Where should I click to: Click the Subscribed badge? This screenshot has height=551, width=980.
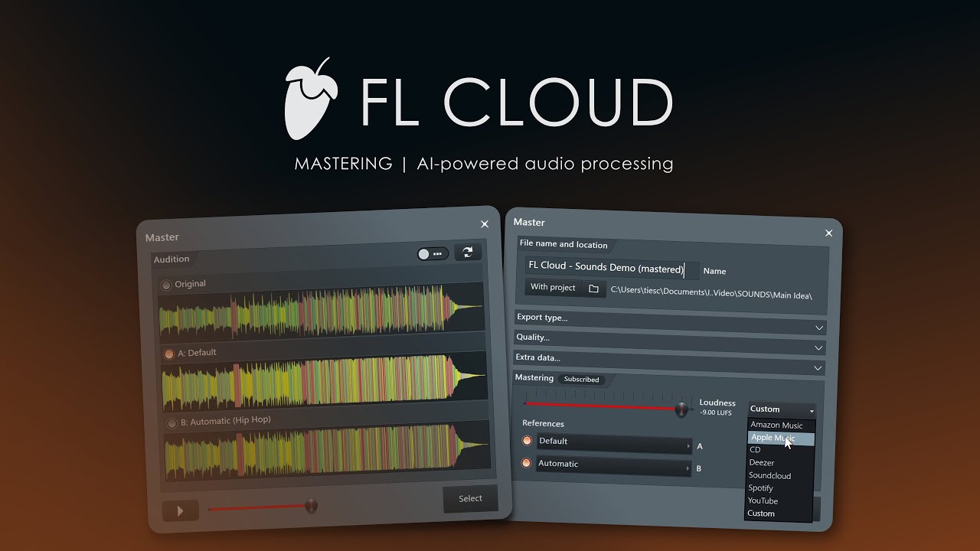582,380
